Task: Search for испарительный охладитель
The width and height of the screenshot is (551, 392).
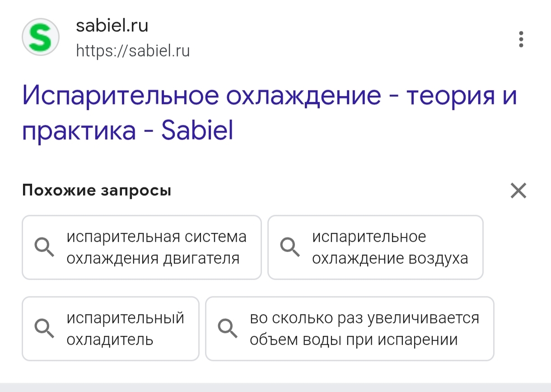Action: pyautogui.click(x=125, y=328)
